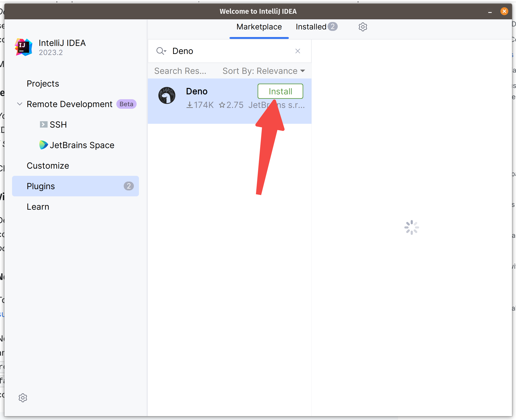The image size is (516, 420).
Task: Select Learn in the sidebar
Action: click(x=38, y=207)
